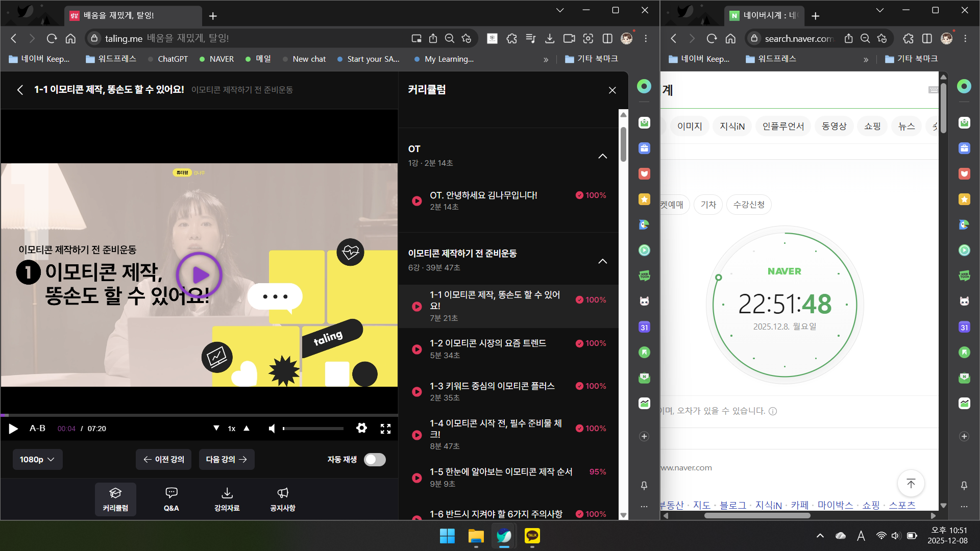Toggle the A-B repeat control

(x=37, y=429)
